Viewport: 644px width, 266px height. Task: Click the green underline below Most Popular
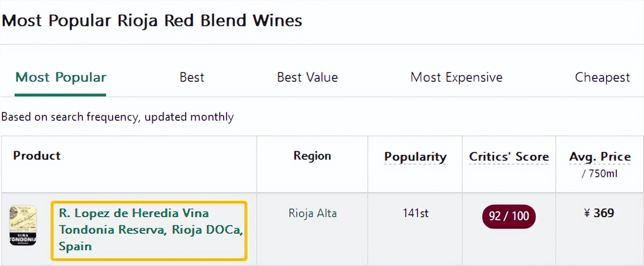(x=60, y=95)
